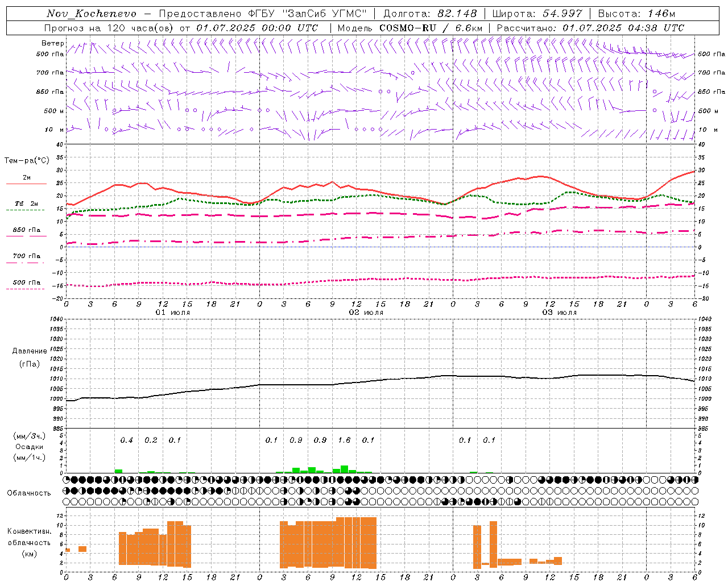Click the "(км)" unit beside convective chart
Image resolution: width=728 pixels, height=582 pixels.
(x=30, y=554)
